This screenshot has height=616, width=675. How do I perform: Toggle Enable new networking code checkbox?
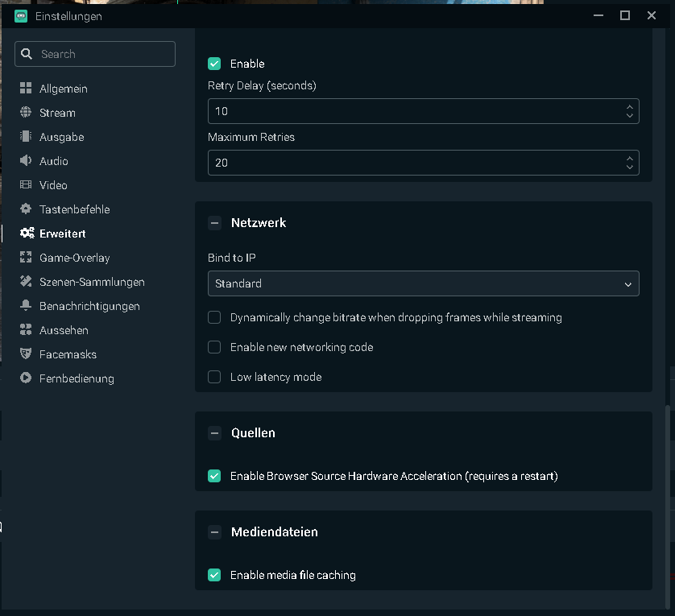point(214,347)
